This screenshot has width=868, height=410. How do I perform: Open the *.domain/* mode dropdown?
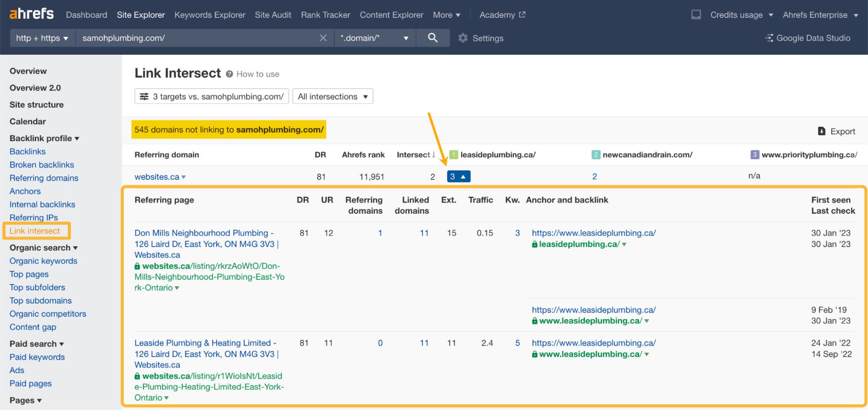pyautogui.click(x=375, y=38)
